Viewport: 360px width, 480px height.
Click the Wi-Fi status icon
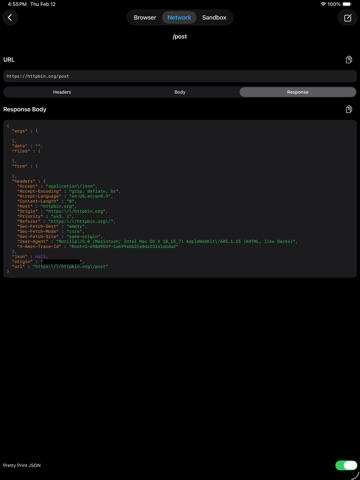(x=323, y=4)
